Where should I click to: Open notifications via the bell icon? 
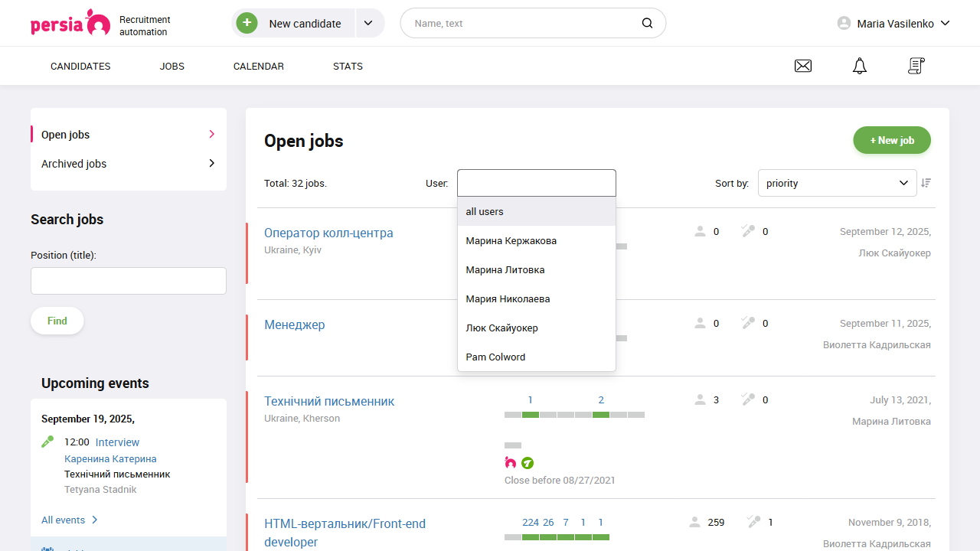pyautogui.click(x=859, y=66)
